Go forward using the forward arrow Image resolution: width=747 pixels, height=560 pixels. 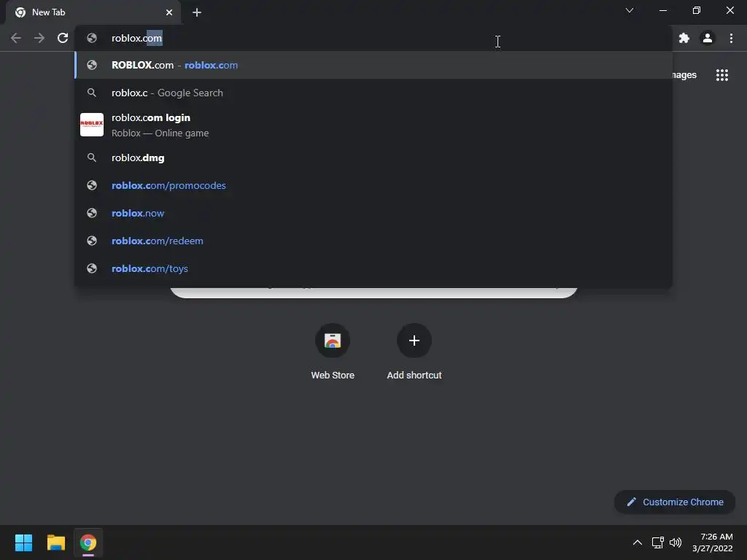point(39,38)
